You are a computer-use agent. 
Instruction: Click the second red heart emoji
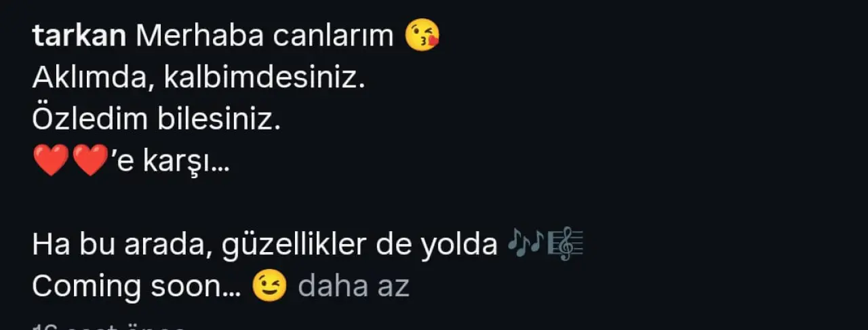(90, 161)
